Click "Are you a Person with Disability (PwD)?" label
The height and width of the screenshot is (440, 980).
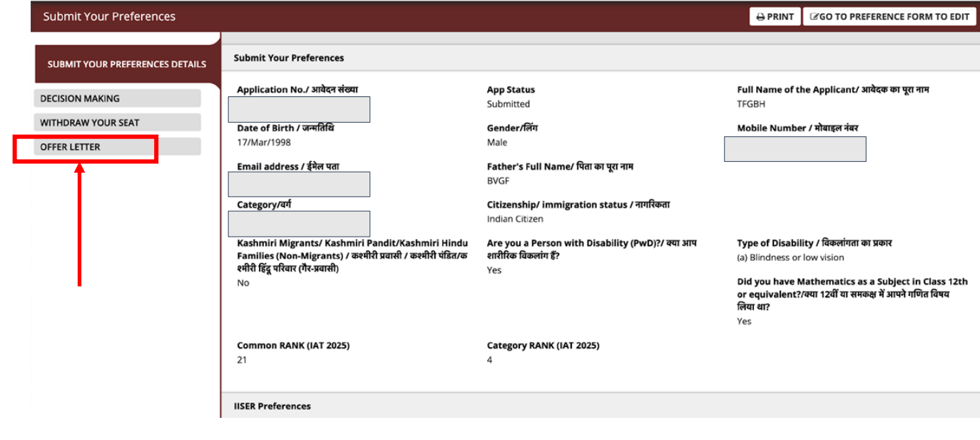tap(592, 250)
